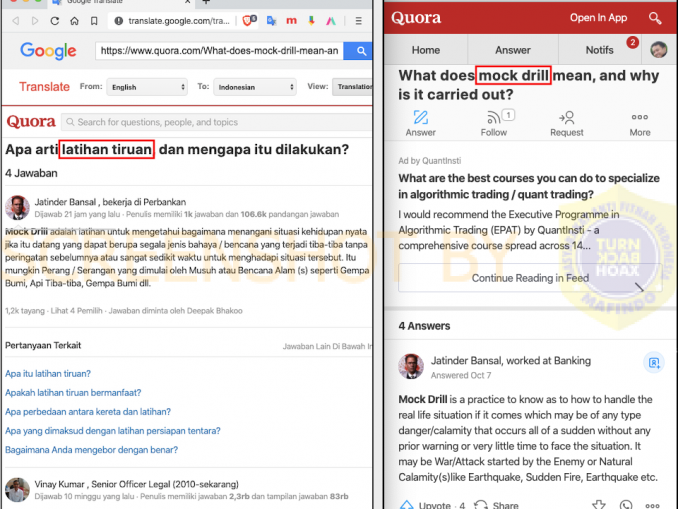Switch to Answer tab in Quora mobile
Viewport: 678px width, 509px height.
tap(513, 50)
